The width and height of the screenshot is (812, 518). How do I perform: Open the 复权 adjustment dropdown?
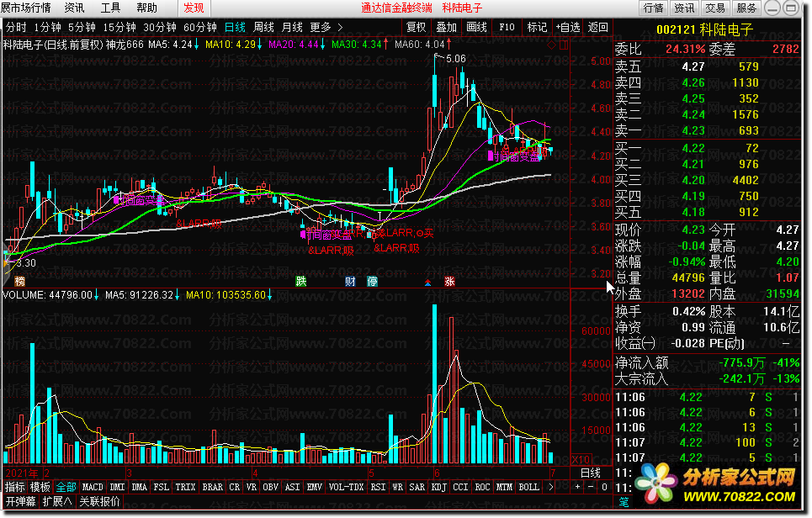pos(416,27)
